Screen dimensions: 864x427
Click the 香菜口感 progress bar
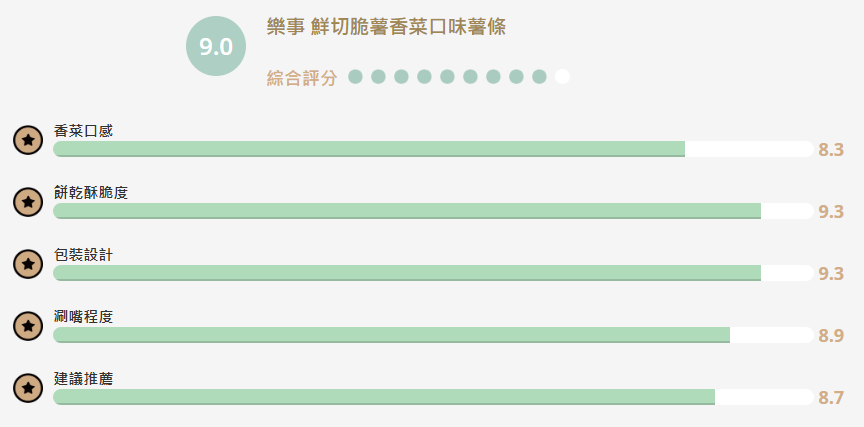click(433, 149)
